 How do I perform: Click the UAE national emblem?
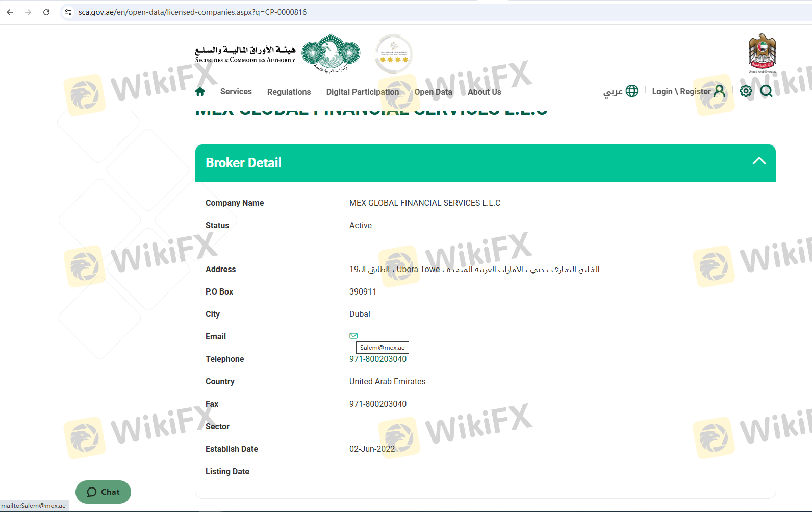coord(762,53)
